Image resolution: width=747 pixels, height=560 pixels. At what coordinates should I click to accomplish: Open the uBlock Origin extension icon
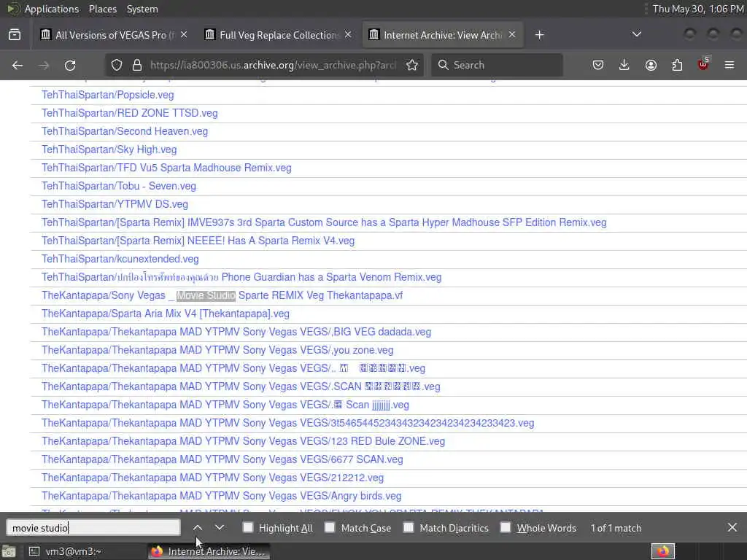703,64
